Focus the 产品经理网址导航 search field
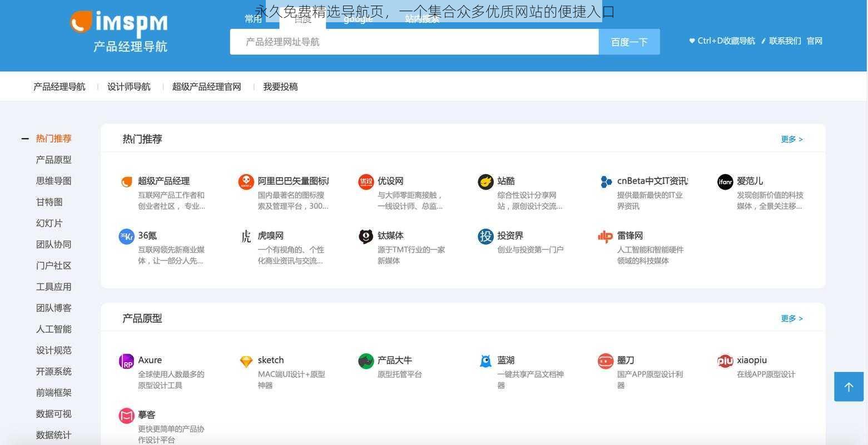The height and width of the screenshot is (445, 868). (414, 42)
